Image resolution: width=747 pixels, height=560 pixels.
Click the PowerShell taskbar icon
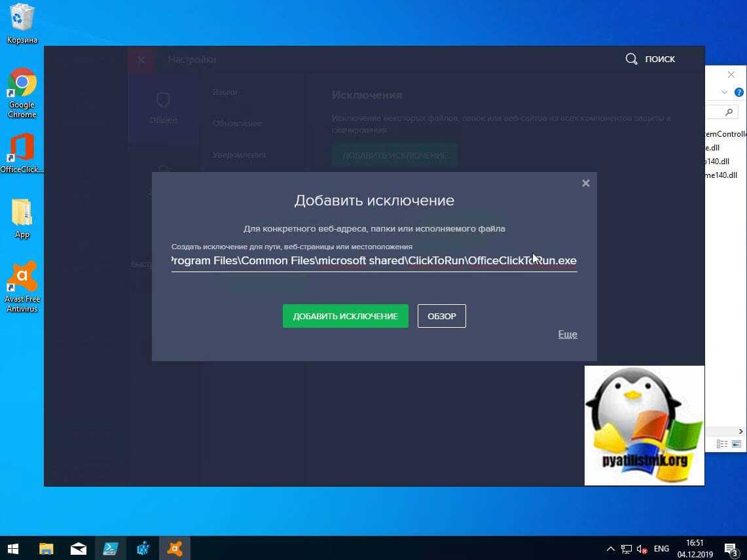(110, 548)
